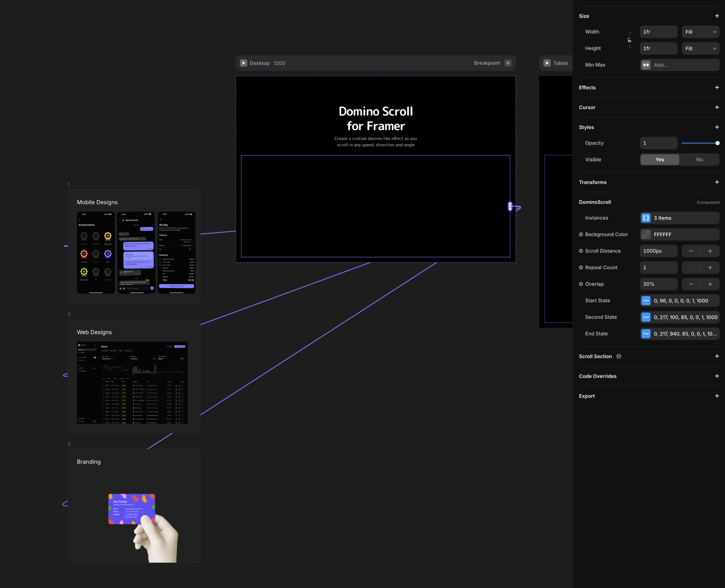The image size is (725, 588).
Task: Open Instances array items icon
Action: 646,218
